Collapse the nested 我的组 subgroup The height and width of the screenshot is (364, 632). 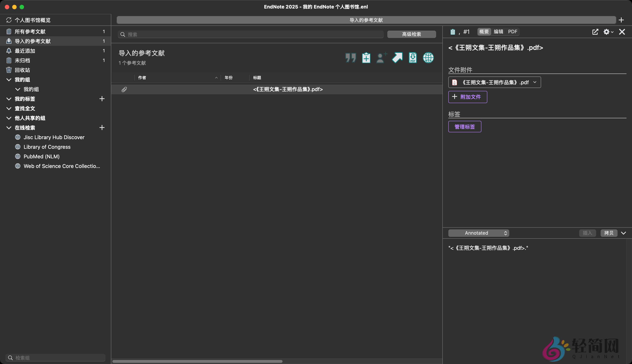pyautogui.click(x=18, y=89)
